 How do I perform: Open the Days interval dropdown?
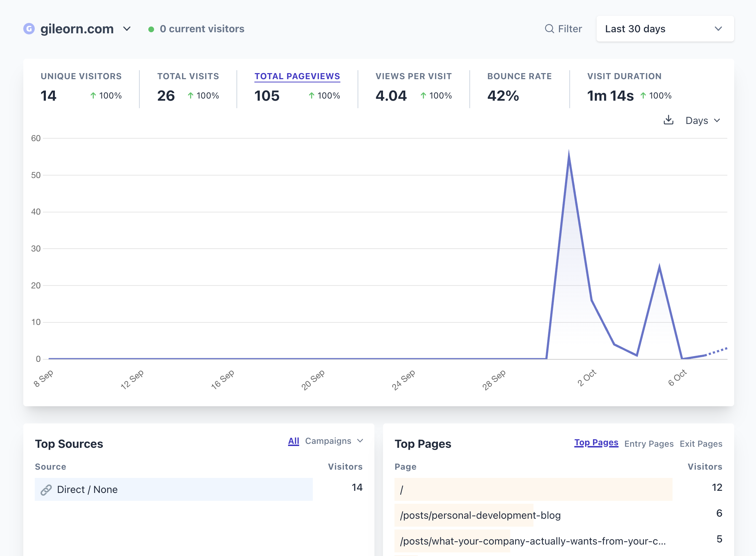point(703,120)
